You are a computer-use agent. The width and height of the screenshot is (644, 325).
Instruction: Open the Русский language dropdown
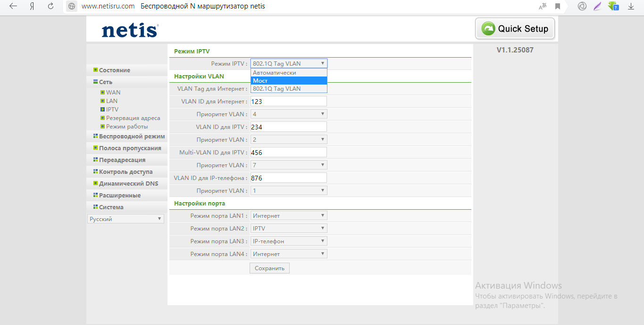tap(125, 219)
